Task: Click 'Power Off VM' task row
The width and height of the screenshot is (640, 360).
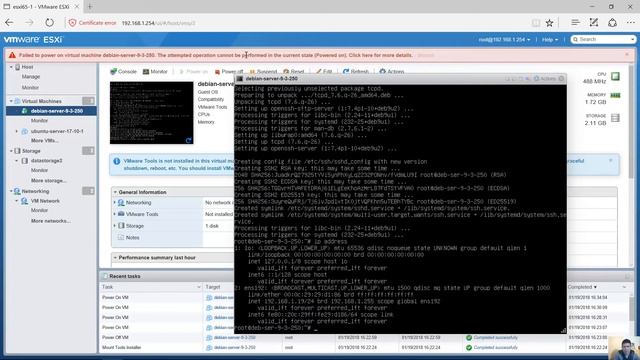Action: coord(115,338)
